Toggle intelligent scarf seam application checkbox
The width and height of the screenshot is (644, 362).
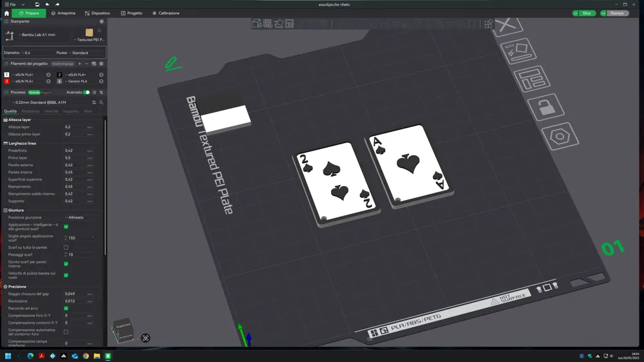point(66,227)
